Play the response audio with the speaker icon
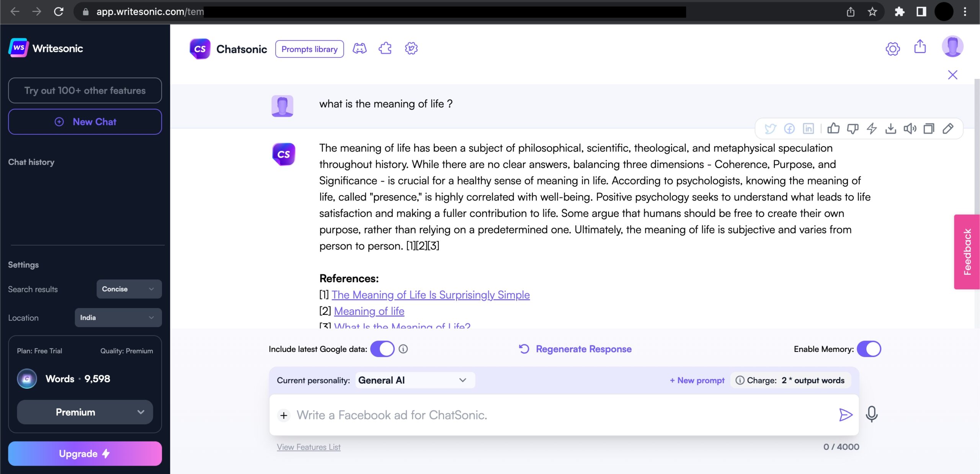The image size is (980, 474). tap(910, 129)
